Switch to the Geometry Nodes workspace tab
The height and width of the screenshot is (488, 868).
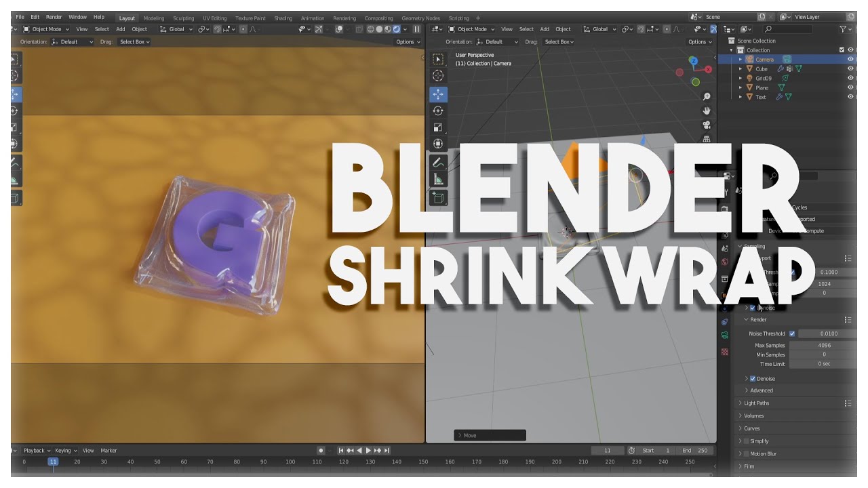(x=420, y=18)
